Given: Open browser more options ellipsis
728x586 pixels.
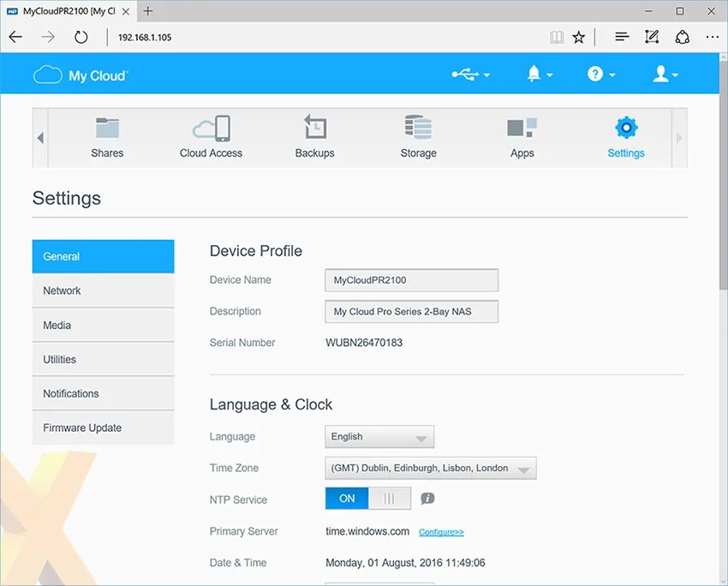Looking at the screenshot, I should (x=713, y=37).
